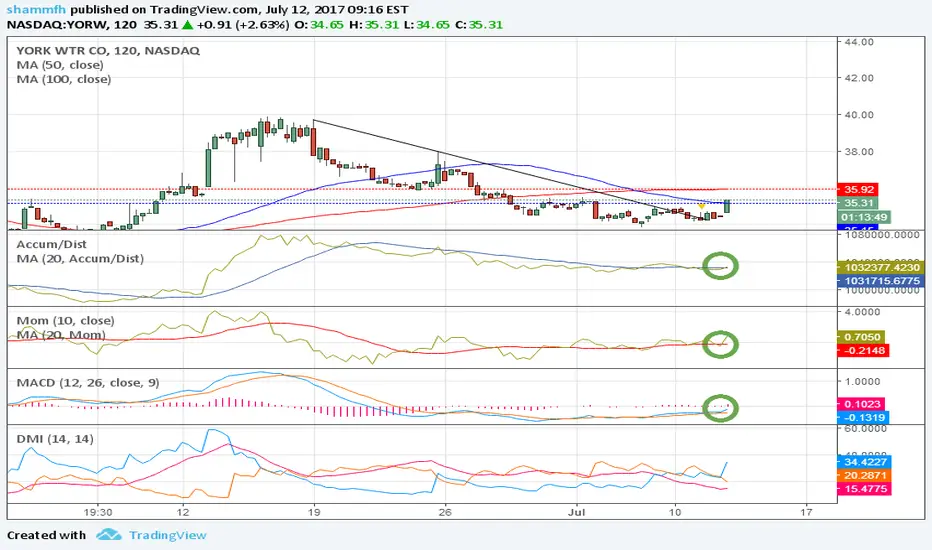
Task: Click the 38.00 price axis label
Action: [x=859, y=152]
